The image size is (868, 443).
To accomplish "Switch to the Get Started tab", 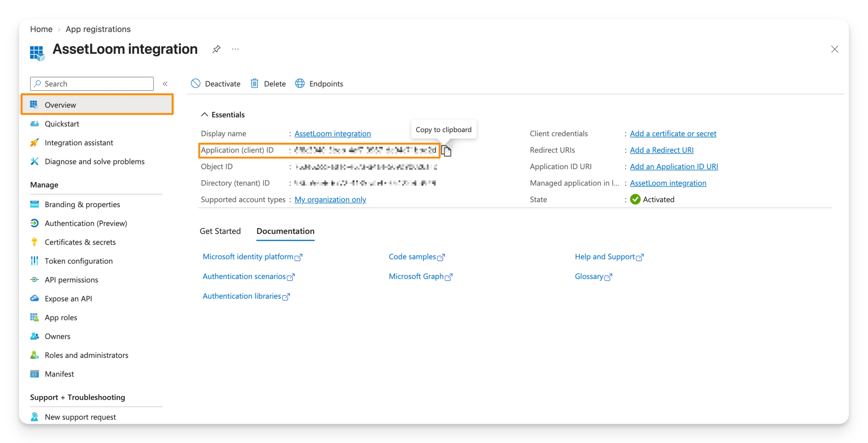I will pos(220,231).
